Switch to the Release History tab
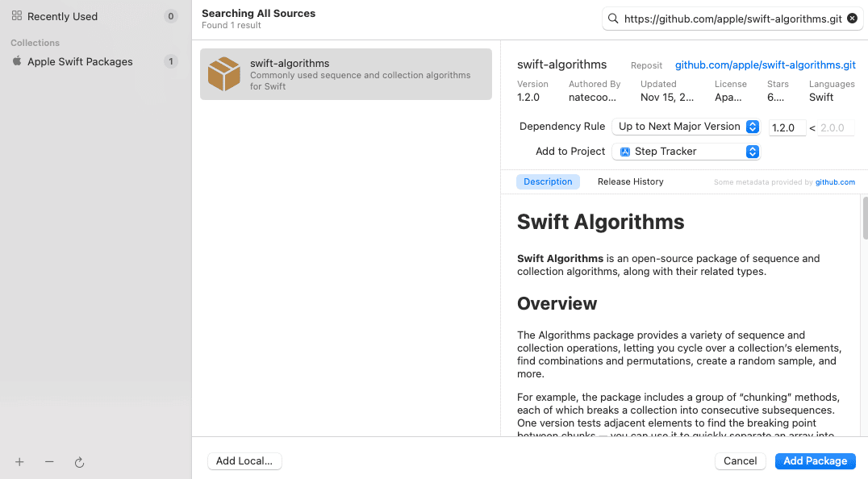This screenshot has height=479, width=868. [x=631, y=181]
